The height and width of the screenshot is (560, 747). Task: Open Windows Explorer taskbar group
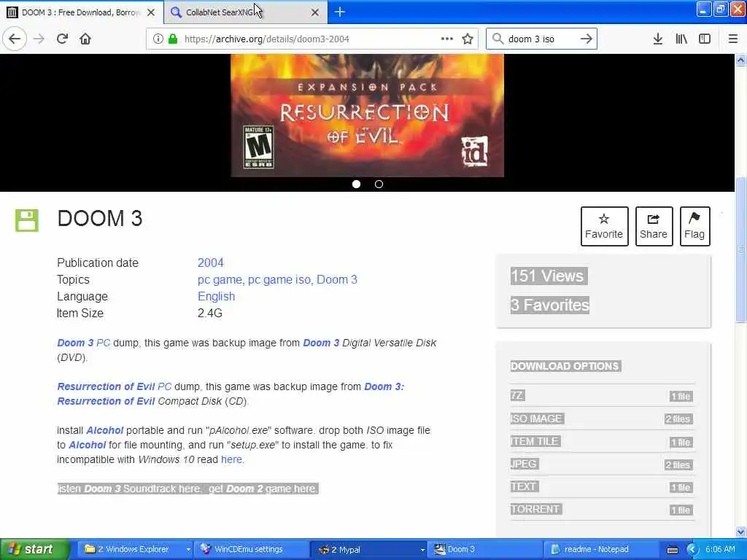[133, 550]
